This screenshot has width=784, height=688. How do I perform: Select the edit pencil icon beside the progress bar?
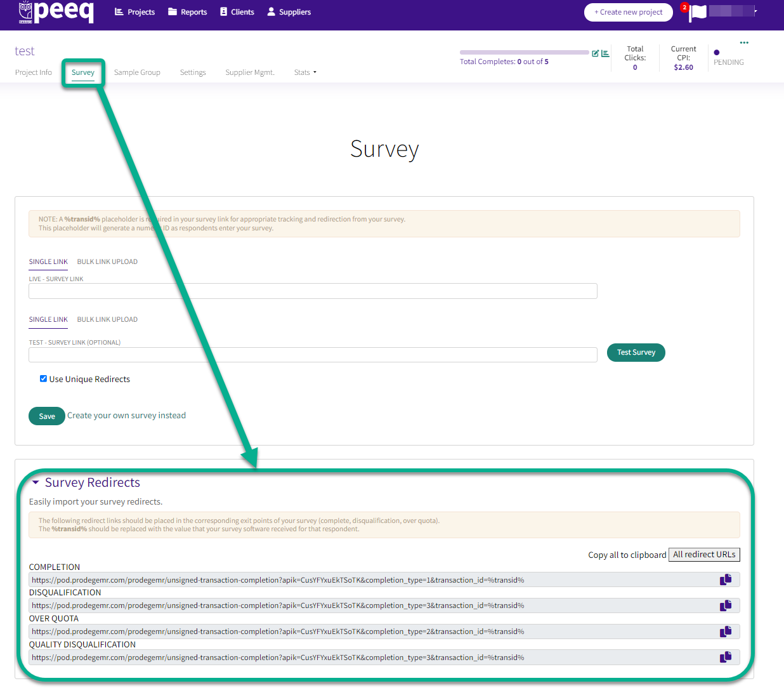pos(595,53)
